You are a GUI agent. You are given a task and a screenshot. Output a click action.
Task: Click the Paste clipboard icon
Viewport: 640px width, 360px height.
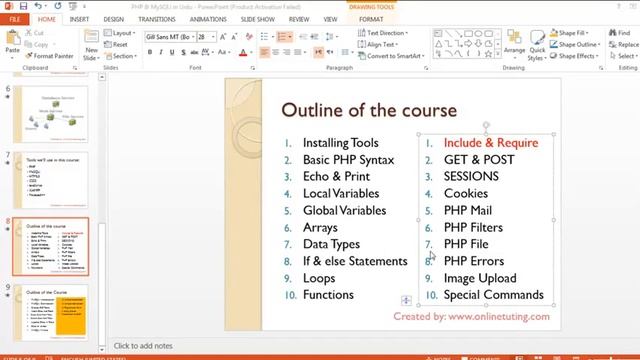click(13, 39)
